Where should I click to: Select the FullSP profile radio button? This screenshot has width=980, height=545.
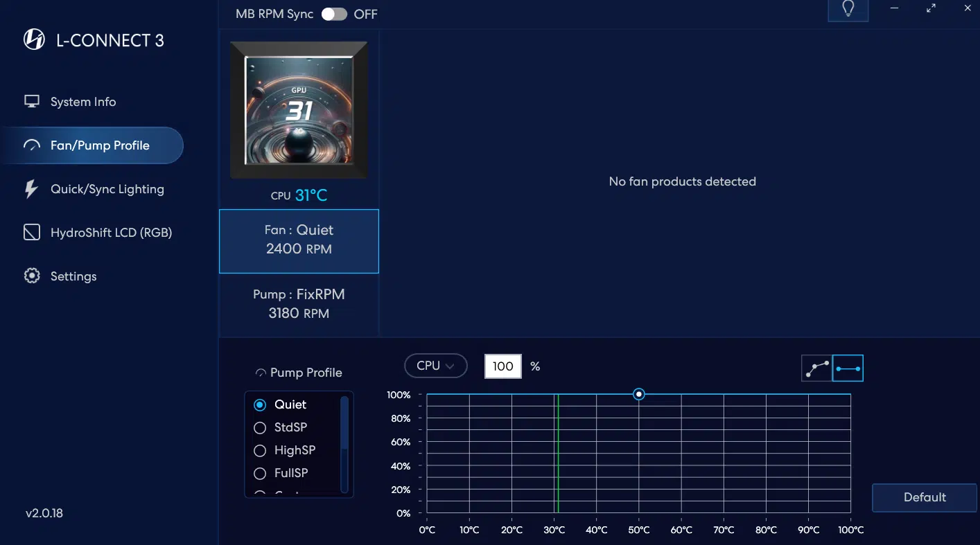point(260,474)
